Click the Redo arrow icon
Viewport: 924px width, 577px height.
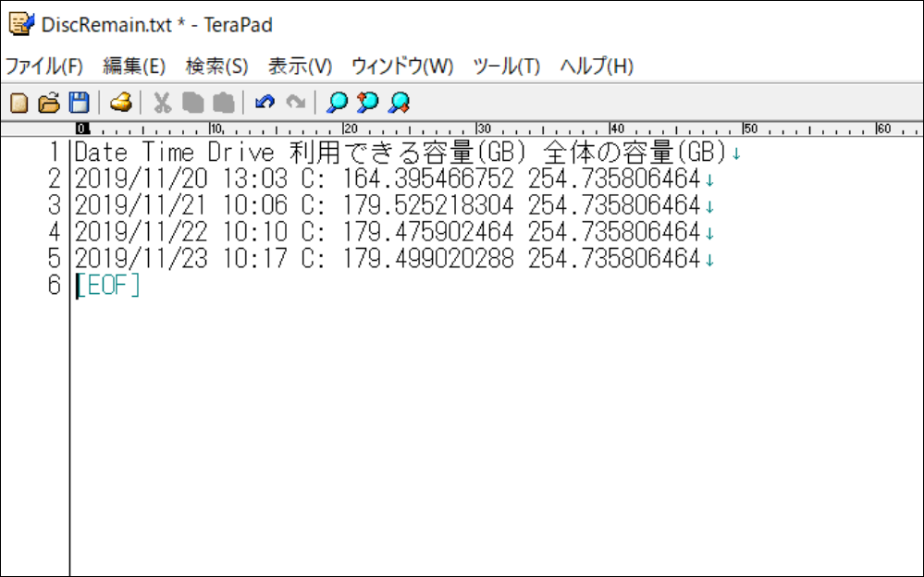pos(296,103)
